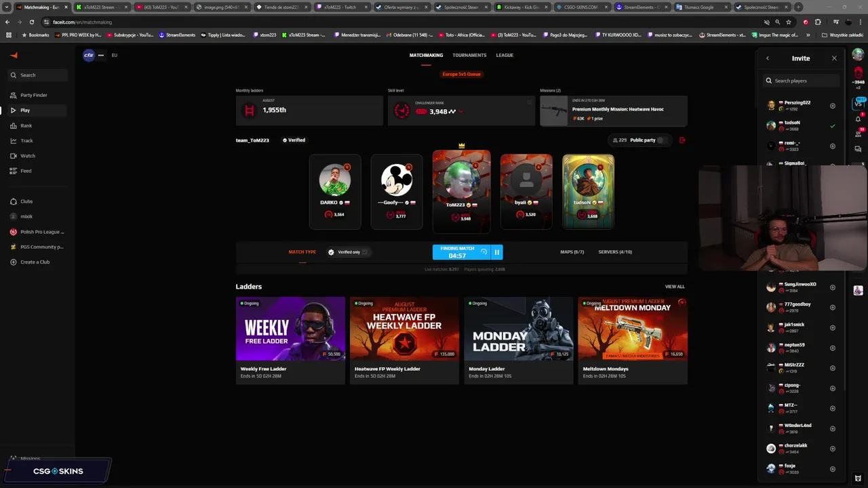Viewport: 868px width, 488px height.
Task: Close the Invite panel
Action: [834, 58]
